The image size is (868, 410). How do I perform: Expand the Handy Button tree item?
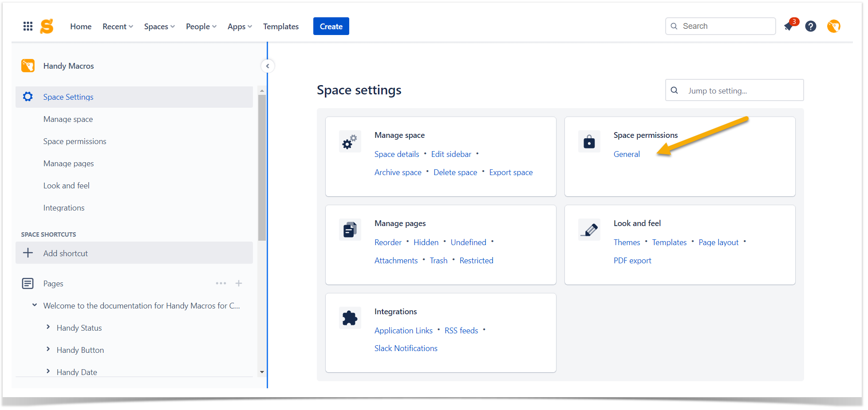tap(48, 349)
